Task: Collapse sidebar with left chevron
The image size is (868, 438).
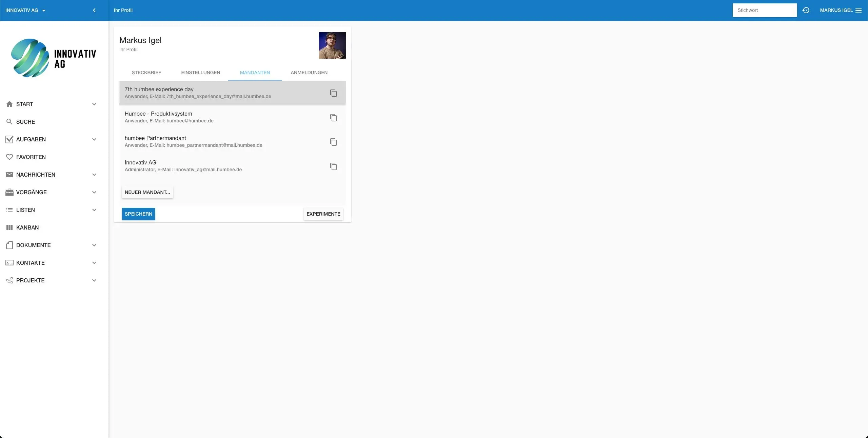Action: (94, 10)
